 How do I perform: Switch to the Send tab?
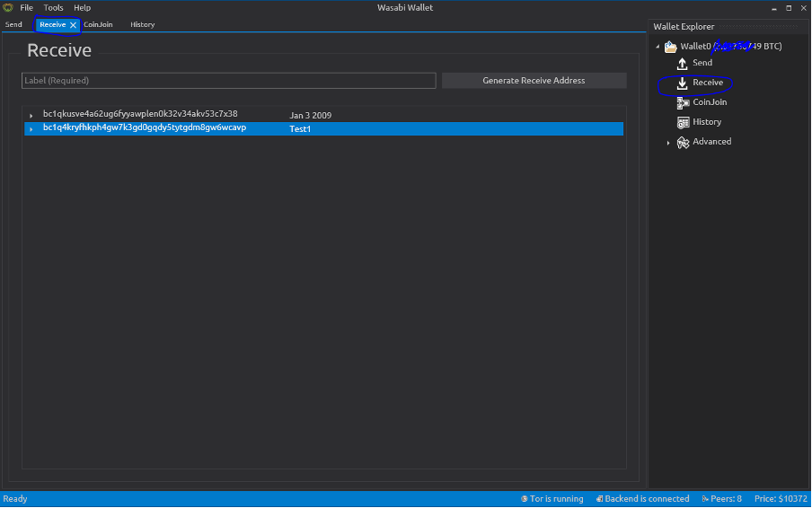tap(13, 24)
